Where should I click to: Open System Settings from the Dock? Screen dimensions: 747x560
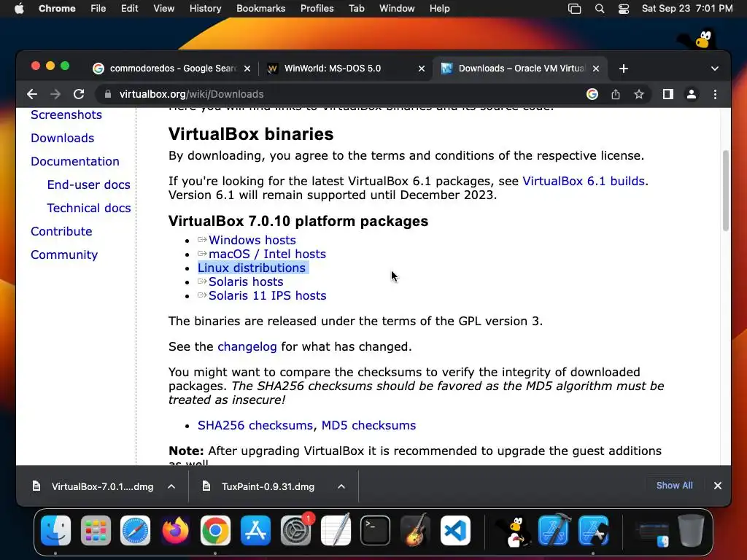pyautogui.click(x=295, y=531)
